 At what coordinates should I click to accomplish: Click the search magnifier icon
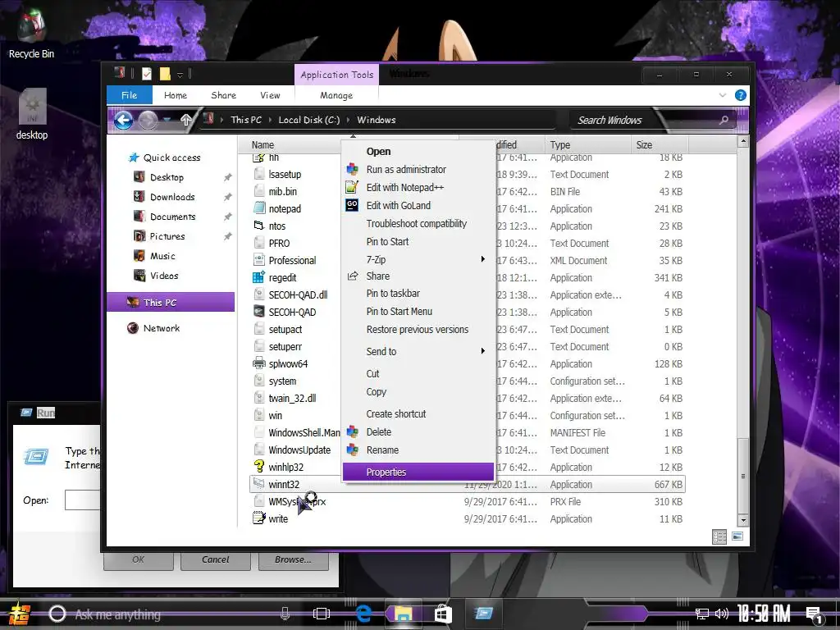[724, 120]
